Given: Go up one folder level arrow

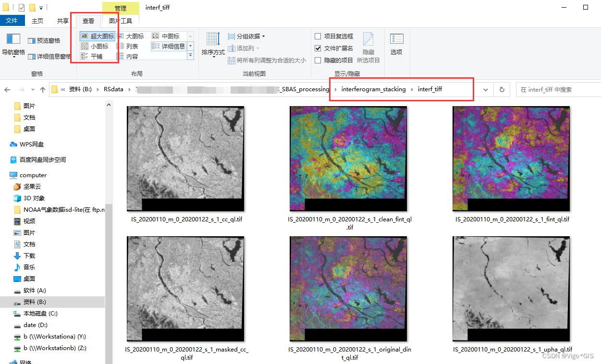Looking at the screenshot, I should 43,89.
